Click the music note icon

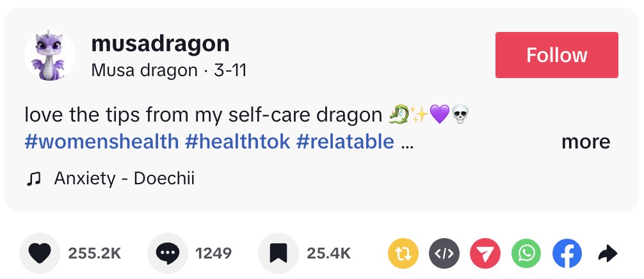(x=33, y=179)
